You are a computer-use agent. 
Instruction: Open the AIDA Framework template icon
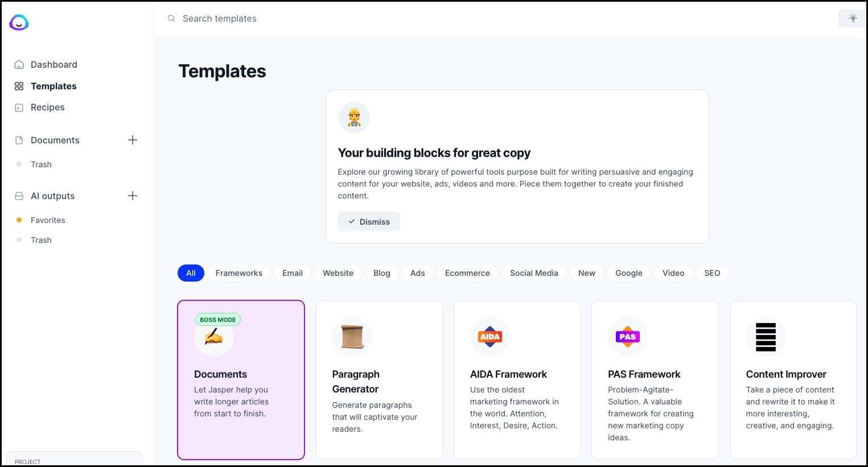point(489,337)
